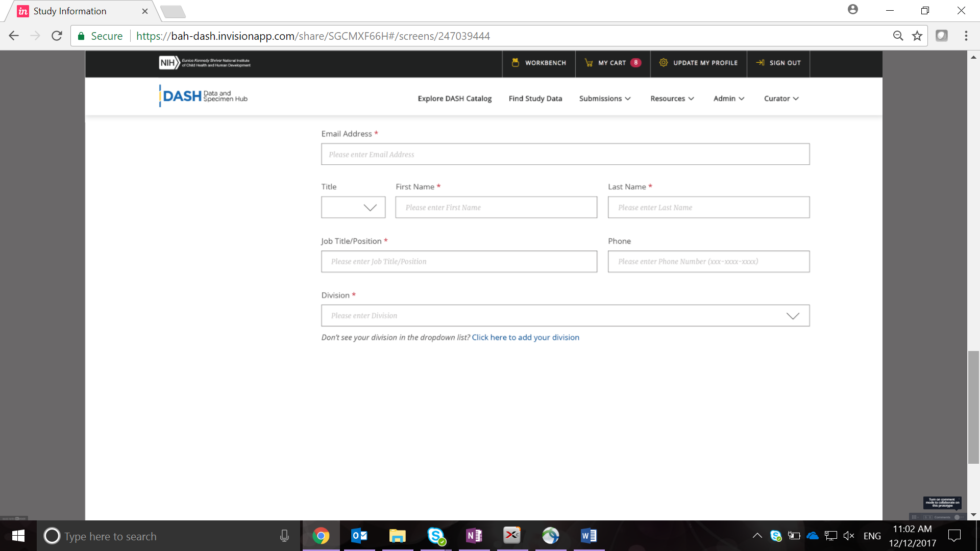Open the Resources navigation menu
980x551 pixels.
(x=672, y=98)
